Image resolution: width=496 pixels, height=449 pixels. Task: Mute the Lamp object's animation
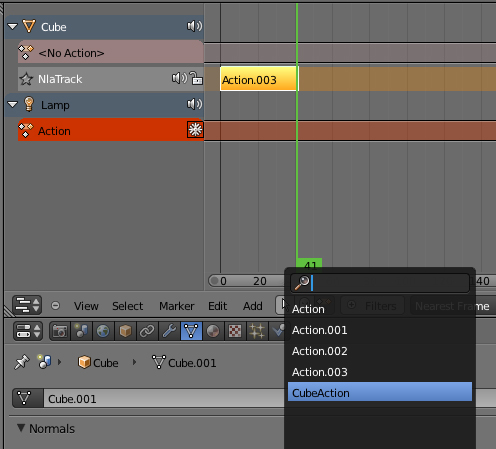tap(194, 104)
